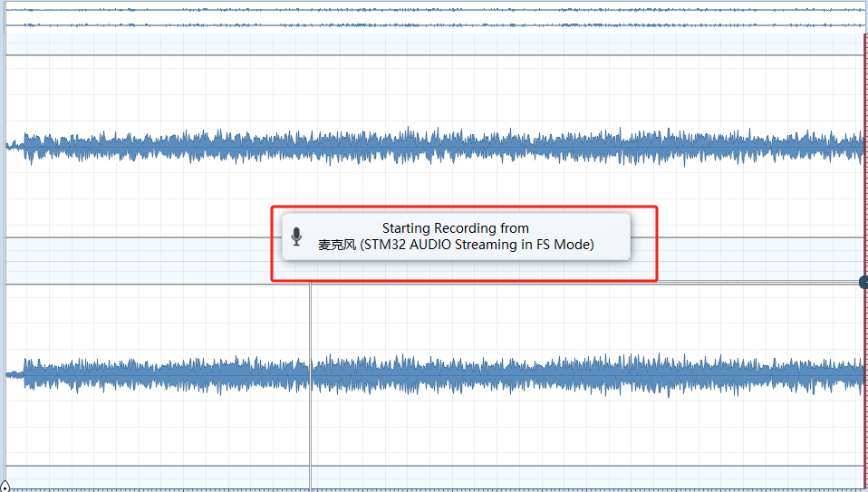Image resolution: width=868 pixels, height=492 pixels.
Task: Click the "Starting Recording from" notification text
Action: coord(456,228)
